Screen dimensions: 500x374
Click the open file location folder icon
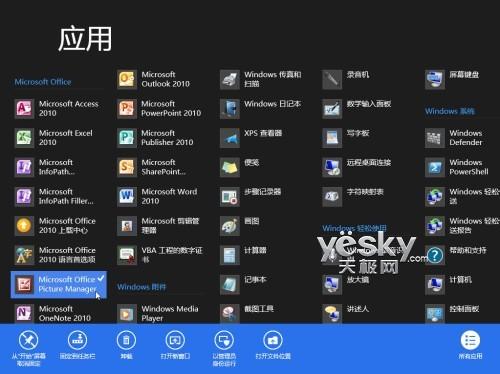tap(273, 340)
